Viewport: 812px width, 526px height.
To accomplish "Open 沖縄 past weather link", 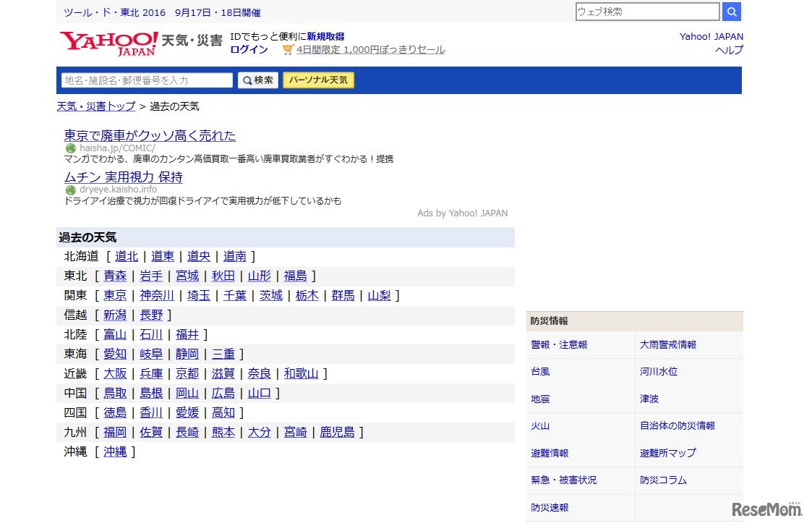I will click(115, 451).
